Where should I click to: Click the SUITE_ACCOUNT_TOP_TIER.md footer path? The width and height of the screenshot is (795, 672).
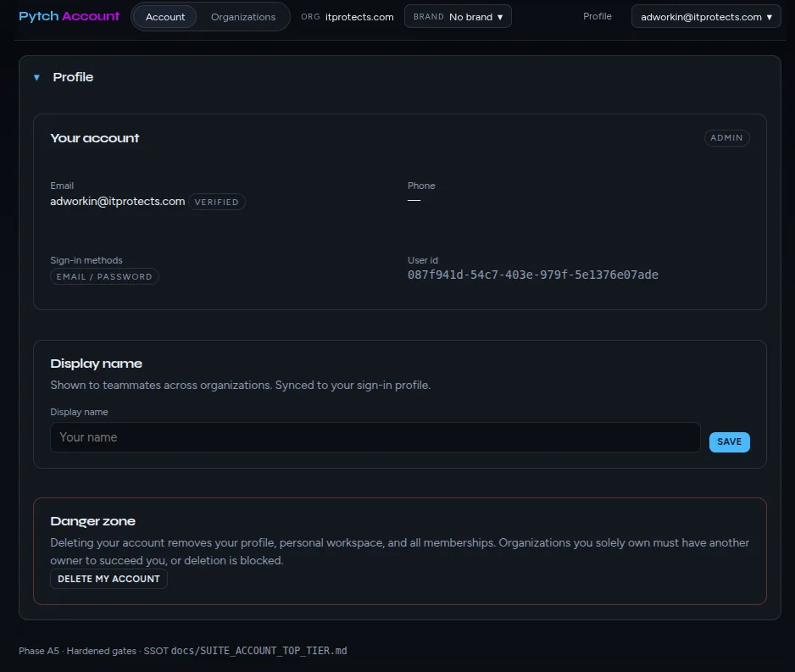coord(259,651)
